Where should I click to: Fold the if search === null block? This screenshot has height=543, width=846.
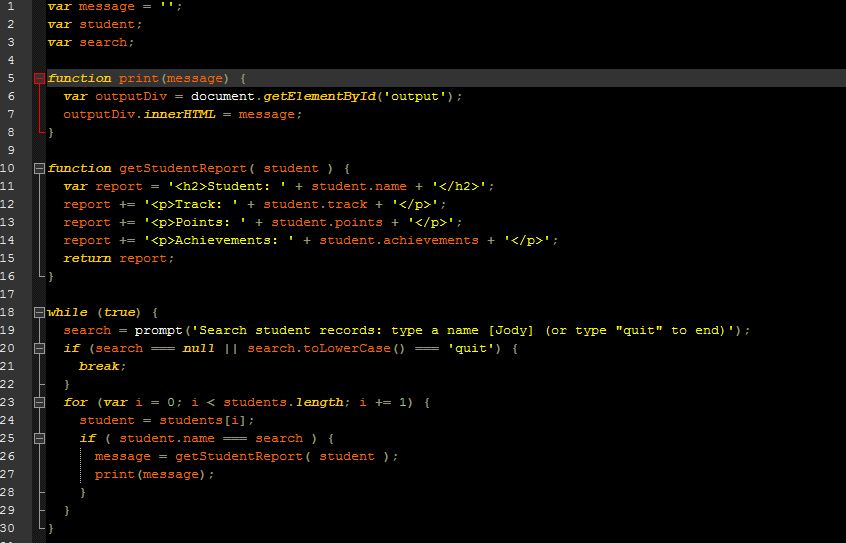pos(40,348)
